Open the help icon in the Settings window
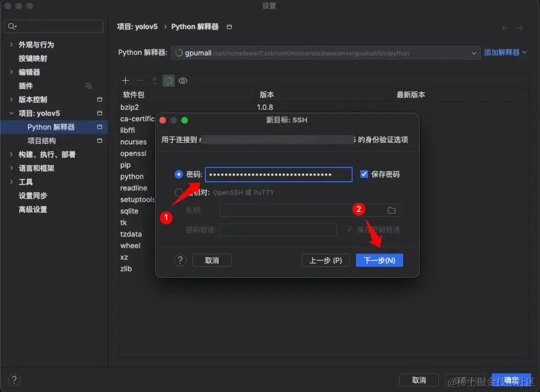This screenshot has height=392, width=540. [x=14, y=380]
